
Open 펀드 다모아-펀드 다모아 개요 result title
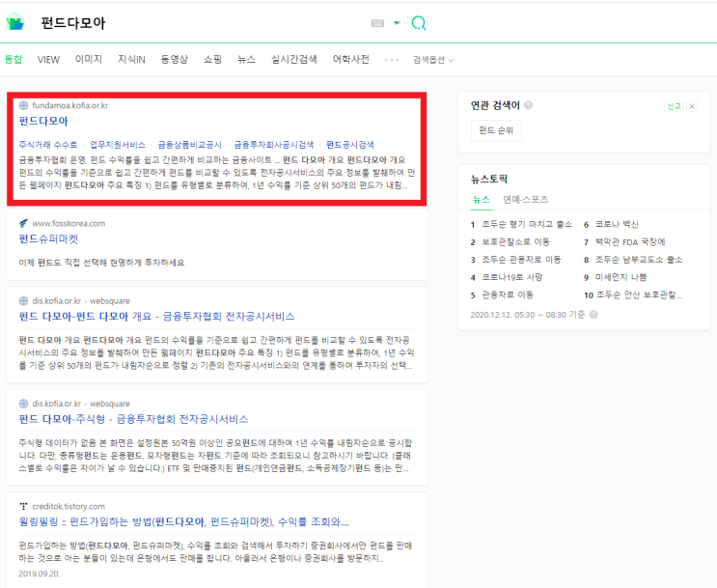(x=157, y=316)
